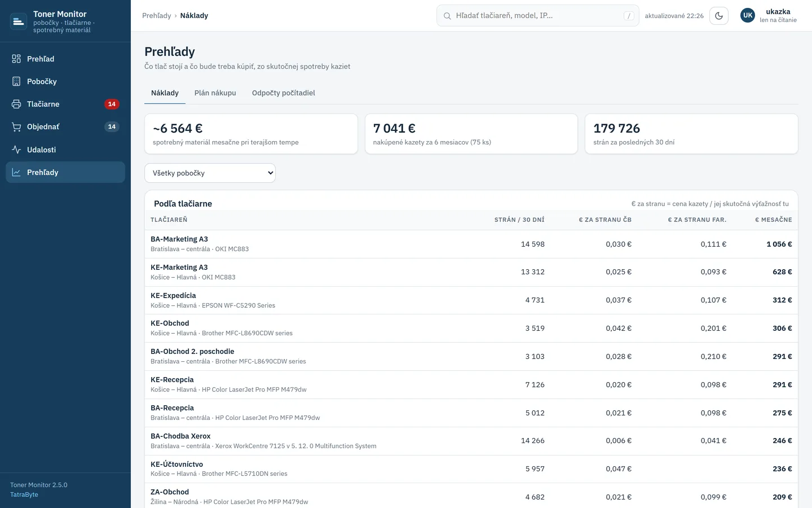Open the Všetky pobočky dropdown
Screen dimensions: 812x508
point(210,173)
